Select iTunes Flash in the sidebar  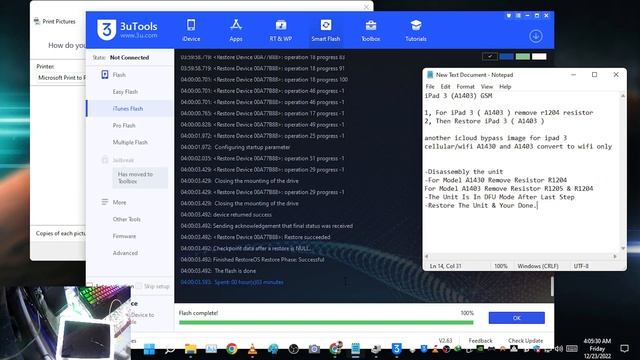pos(128,109)
